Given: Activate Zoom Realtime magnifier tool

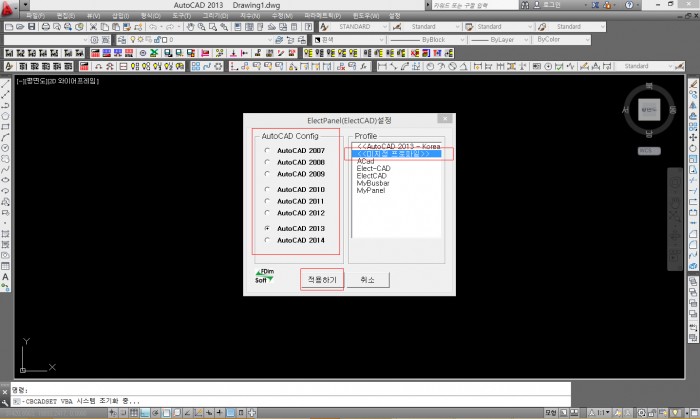Looking at the screenshot, I should coord(202,27).
